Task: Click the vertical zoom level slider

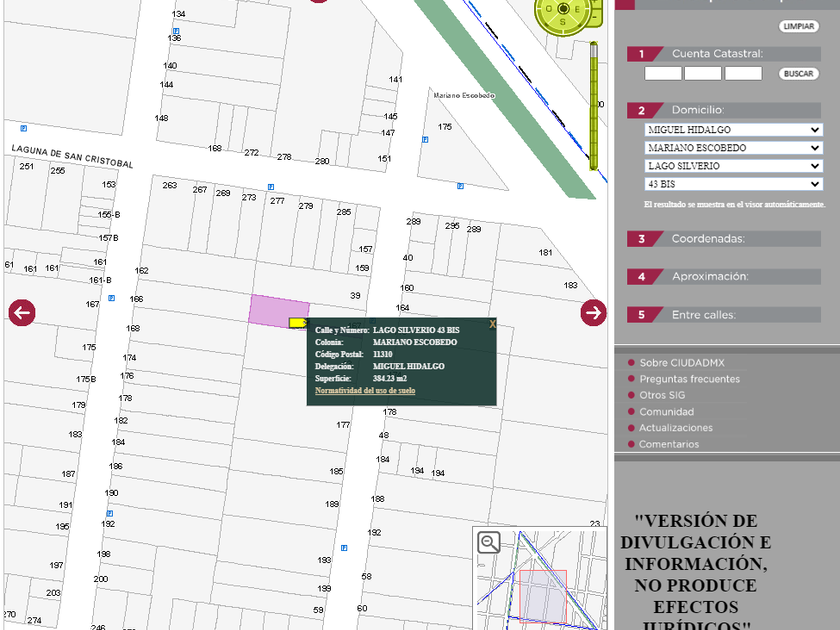Action: (x=593, y=105)
